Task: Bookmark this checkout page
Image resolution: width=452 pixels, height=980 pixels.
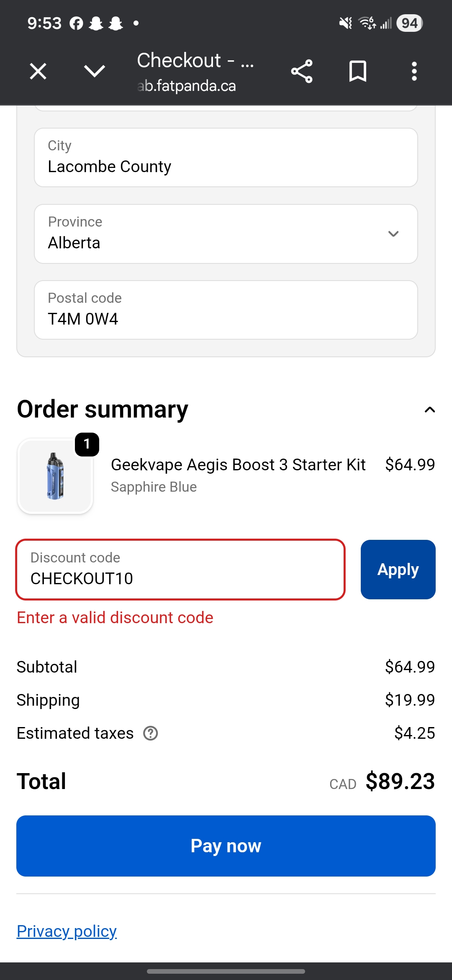Action: (x=358, y=71)
